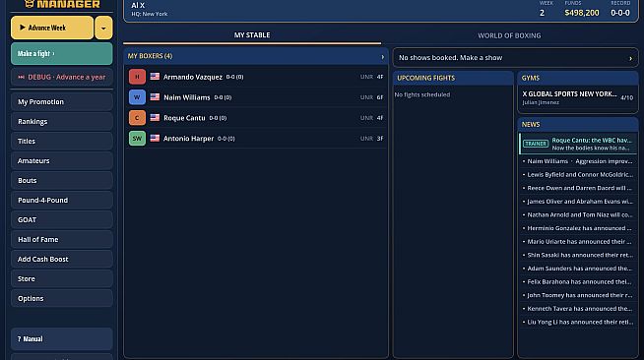Click the UPCOMING FIGHTS header
The height and width of the screenshot is (360, 644).
pyautogui.click(x=453, y=78)
